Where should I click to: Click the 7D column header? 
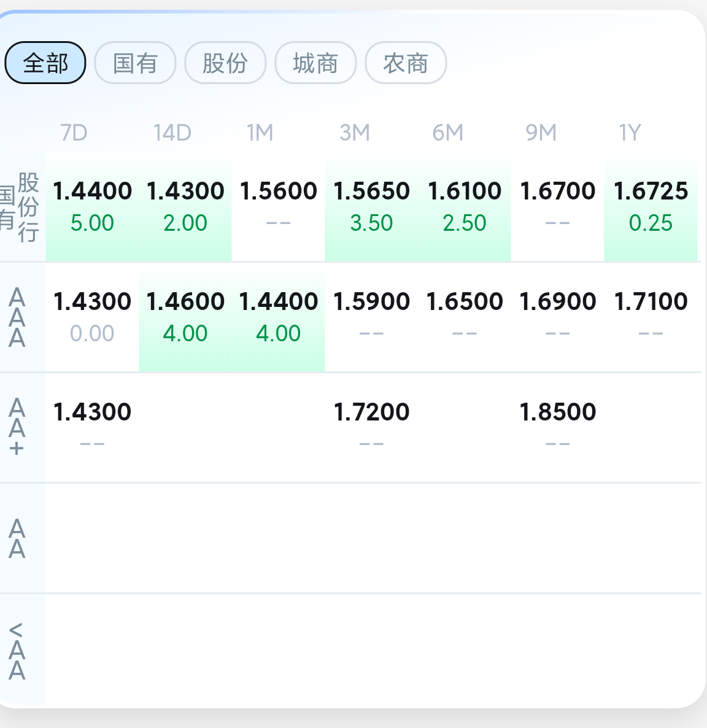pos(74,133)
